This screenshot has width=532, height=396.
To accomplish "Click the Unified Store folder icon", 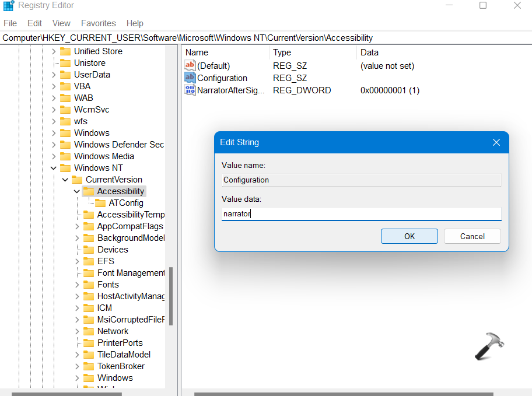I will (65, 51).
